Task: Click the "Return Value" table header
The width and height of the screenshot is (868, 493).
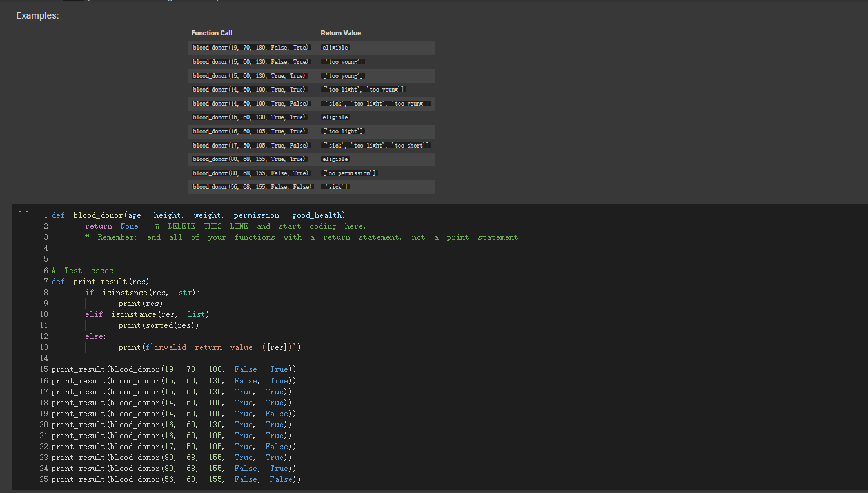Action: pos(340,33)
